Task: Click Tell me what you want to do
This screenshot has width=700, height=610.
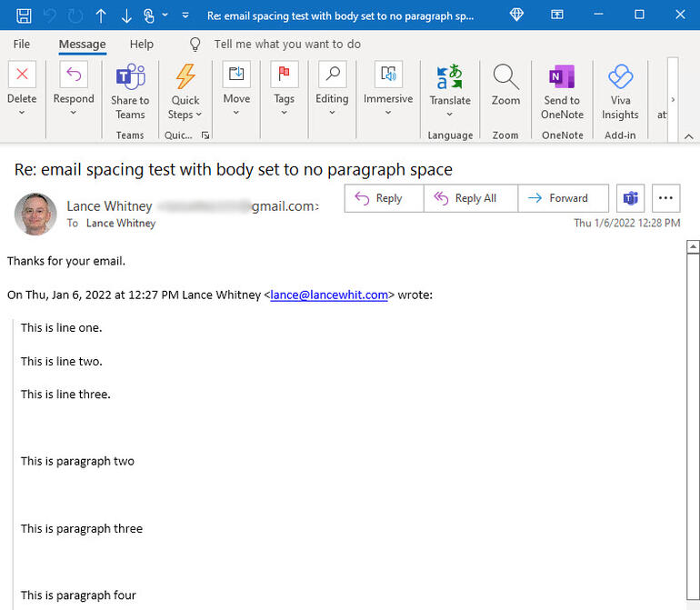Action: pos(287,45)
